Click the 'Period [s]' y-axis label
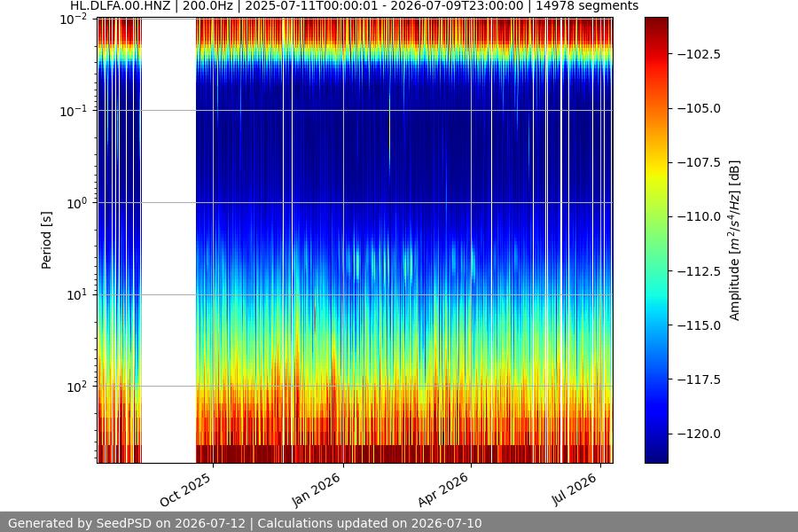This screenshot has width=798, height=532. pos(46,240)
